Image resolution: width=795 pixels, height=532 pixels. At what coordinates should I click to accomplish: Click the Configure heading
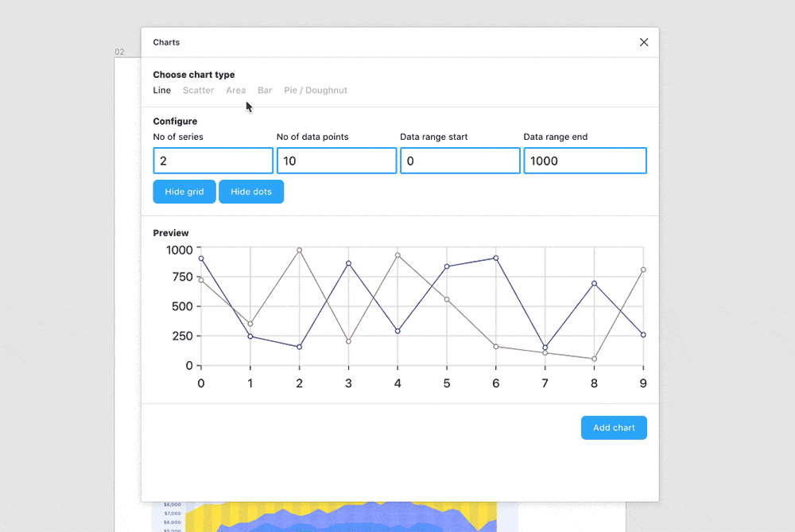coord(175,121)
